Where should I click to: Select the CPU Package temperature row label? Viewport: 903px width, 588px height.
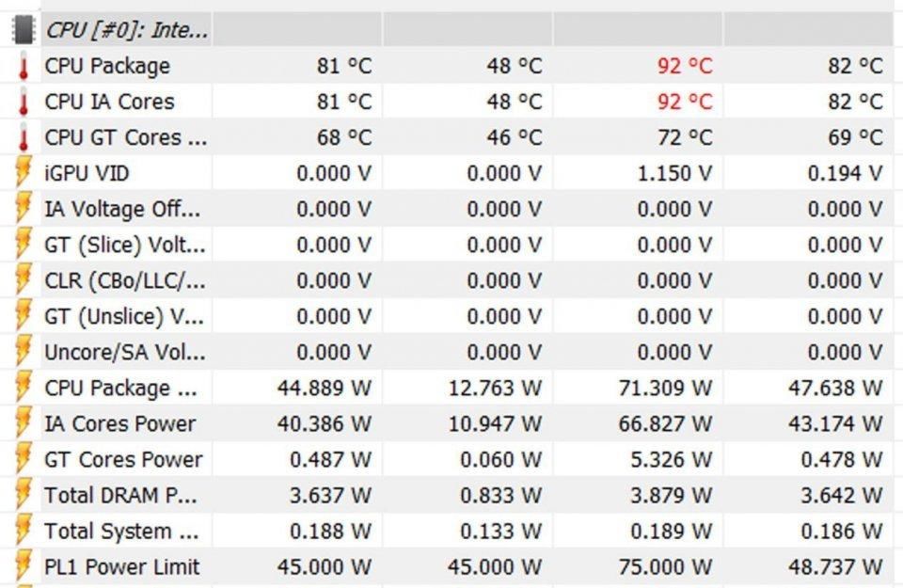pos(107,66)
